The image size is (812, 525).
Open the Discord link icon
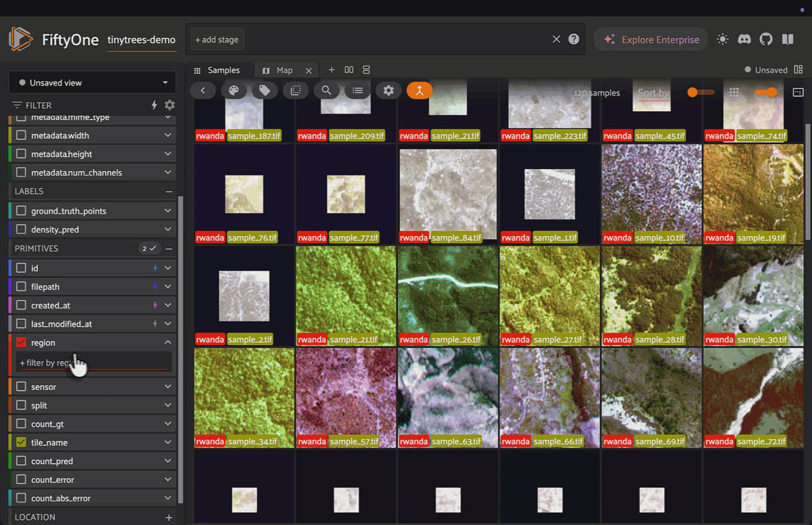(744, 39)
